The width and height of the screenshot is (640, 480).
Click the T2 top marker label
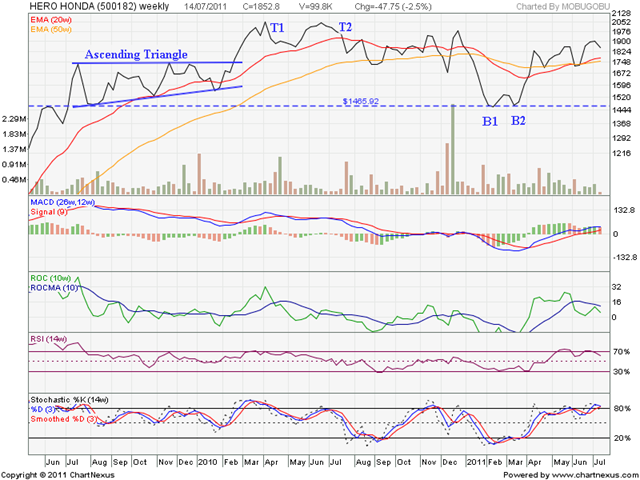[345, 27]
